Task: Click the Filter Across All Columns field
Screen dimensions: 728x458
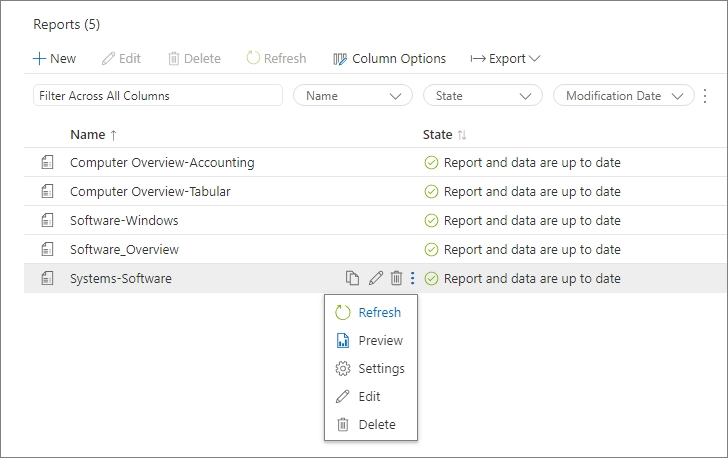Action: (x=158, y=96)
